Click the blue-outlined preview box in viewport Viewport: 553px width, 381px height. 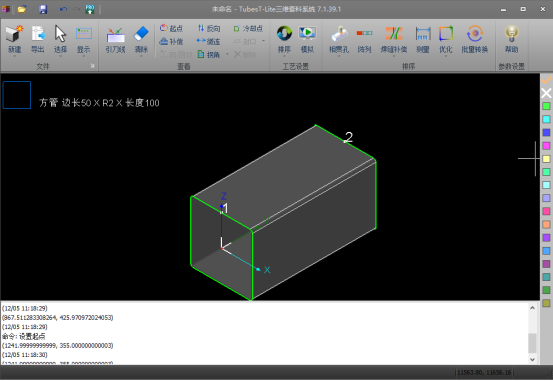point(17,95)
